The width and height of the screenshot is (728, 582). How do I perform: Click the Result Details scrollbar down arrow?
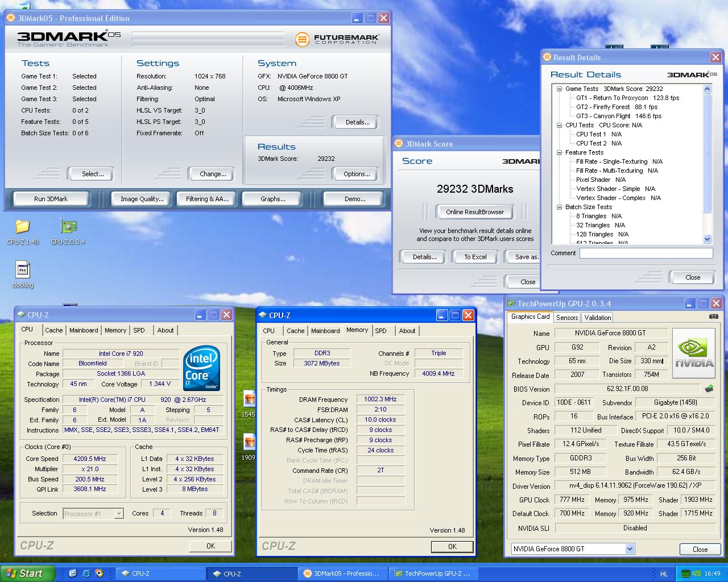click(708, 239)
